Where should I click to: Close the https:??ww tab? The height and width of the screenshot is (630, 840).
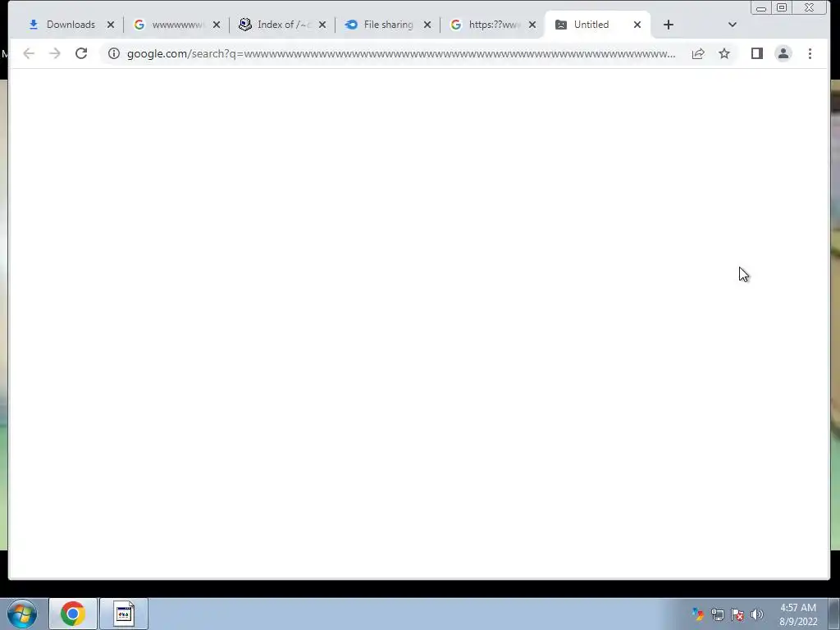pos(532,25)
